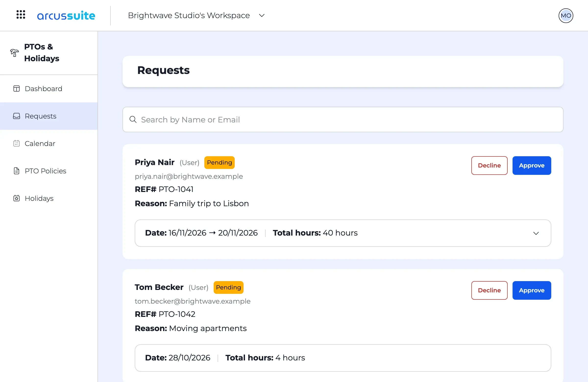The image size is (588, 382).
Task: Decline Priya Nair's PTO request
Action: (x=489, y=166)
